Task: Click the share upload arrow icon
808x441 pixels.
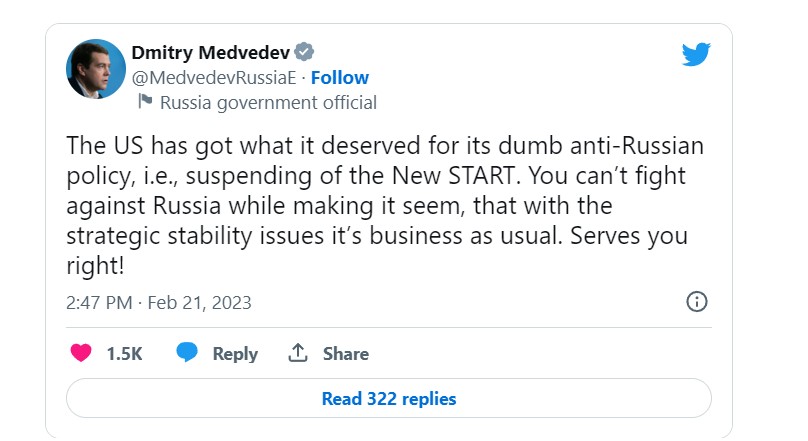Action: pyautogui.click(x=297, y=353)
